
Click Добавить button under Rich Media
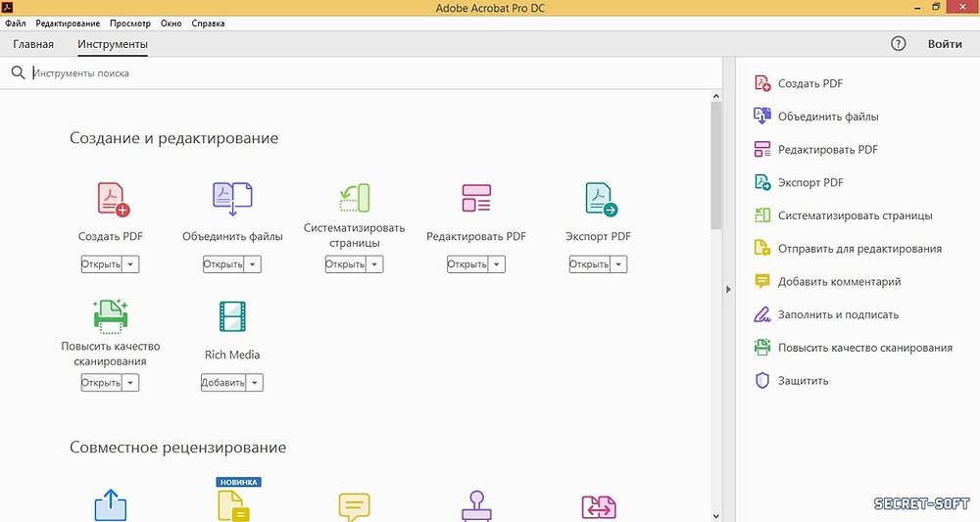223,383
